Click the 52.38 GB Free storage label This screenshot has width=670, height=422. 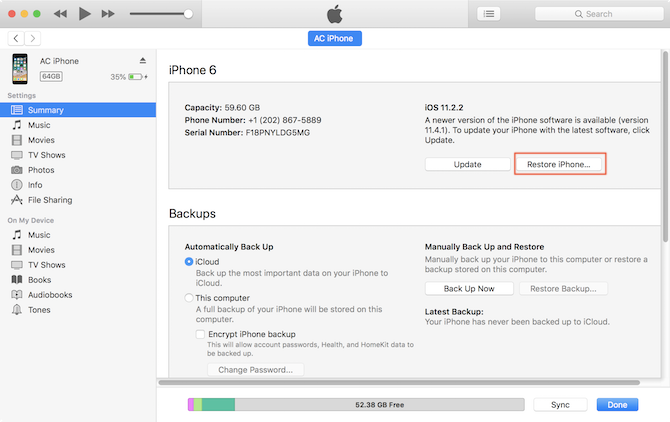(x=379, y=404)
